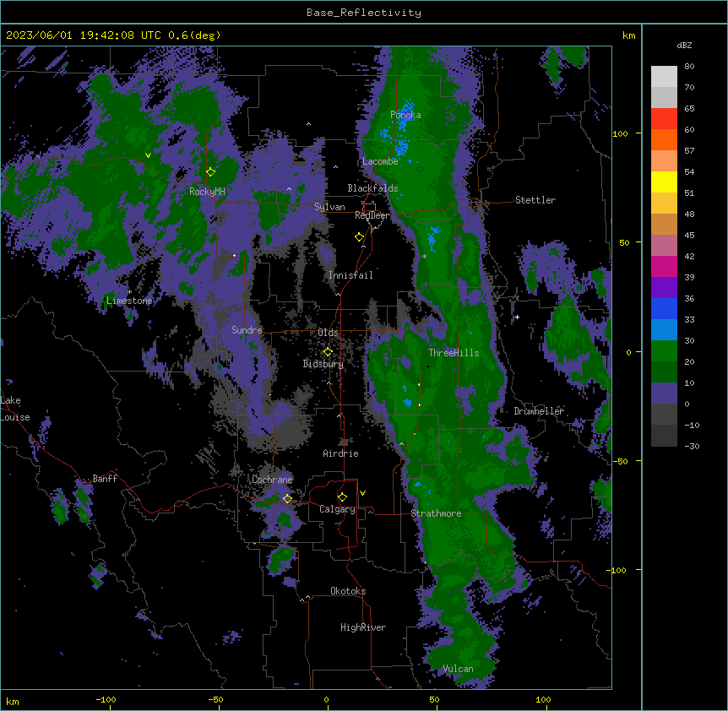The image size is (728, 711).
Task: Select the magenta 39-42 dBZ legend swatch
Action: [664, 266]
